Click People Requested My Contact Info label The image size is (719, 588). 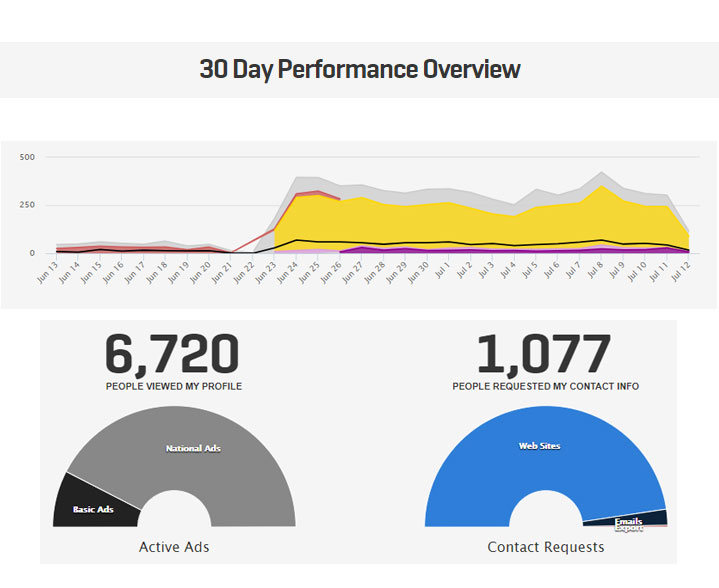545,386
